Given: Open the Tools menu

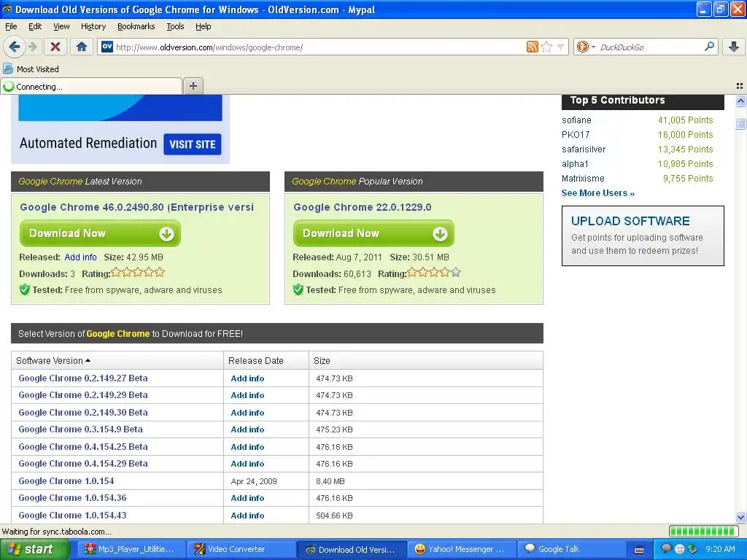Looking at the screenshot, I should [175, 26].
